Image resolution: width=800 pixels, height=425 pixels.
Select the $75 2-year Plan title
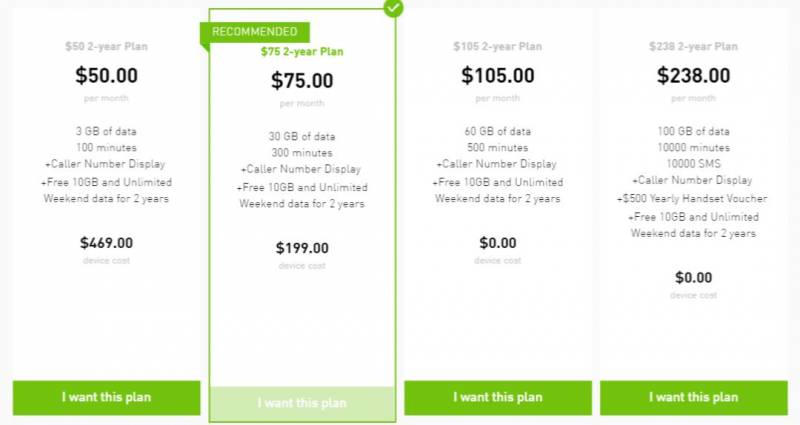[301, 52]
